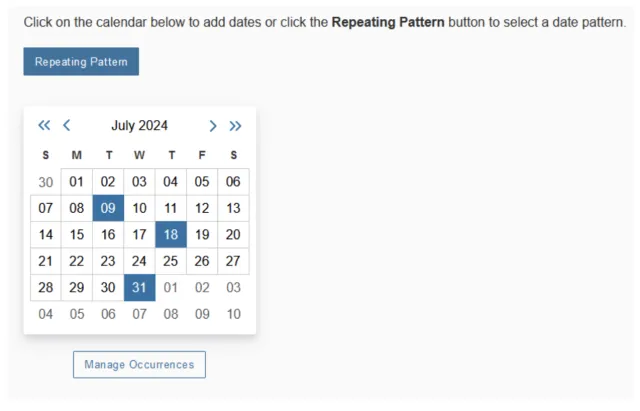Pick July 04 in the calendar
This screenshot has width=640, height=411.
point(171,182)
